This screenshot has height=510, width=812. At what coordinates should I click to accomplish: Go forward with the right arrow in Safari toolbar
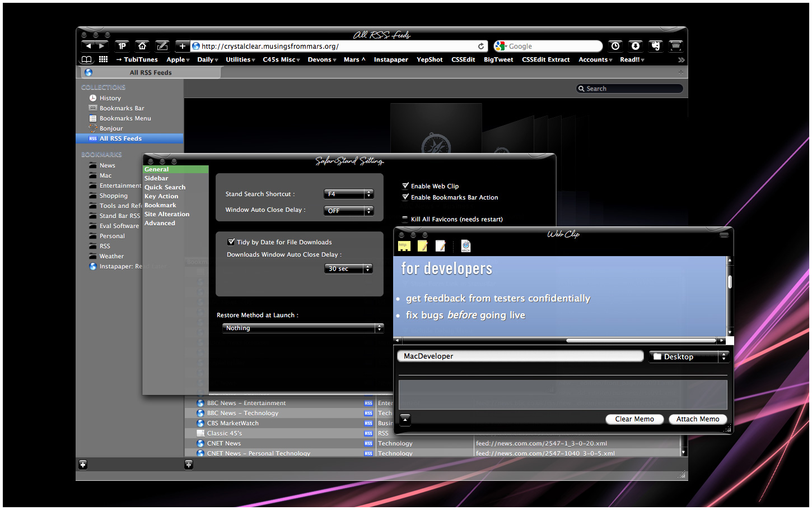[101, 46]
